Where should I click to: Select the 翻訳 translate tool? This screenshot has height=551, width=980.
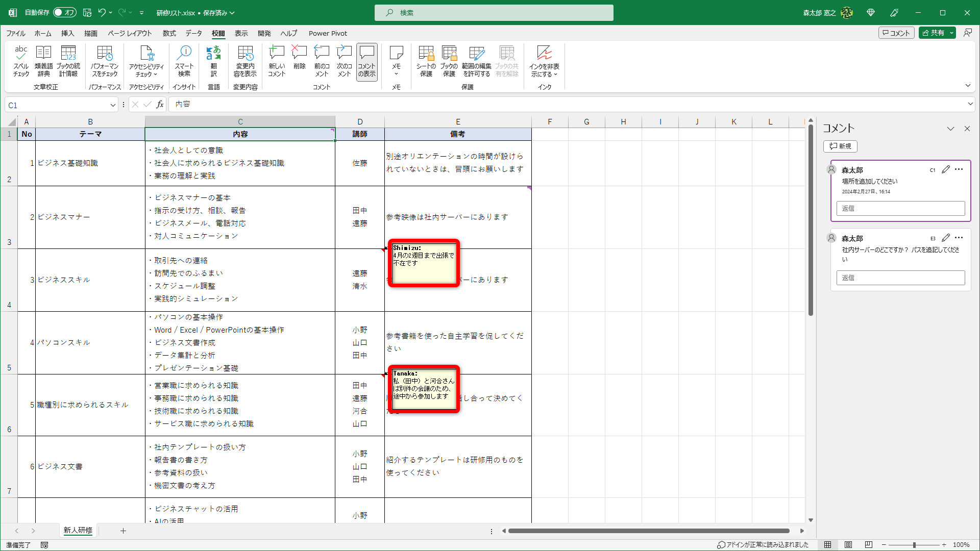[x=214, y=60]
